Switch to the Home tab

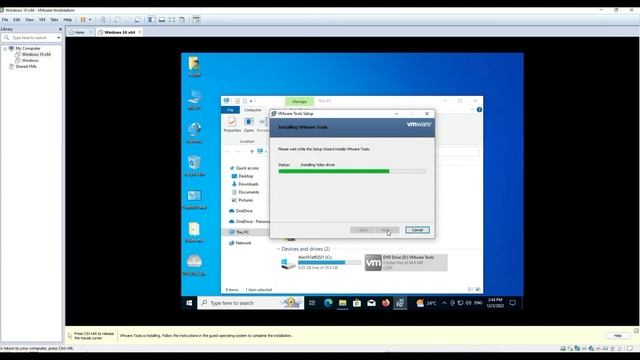[x=79, y=32]
